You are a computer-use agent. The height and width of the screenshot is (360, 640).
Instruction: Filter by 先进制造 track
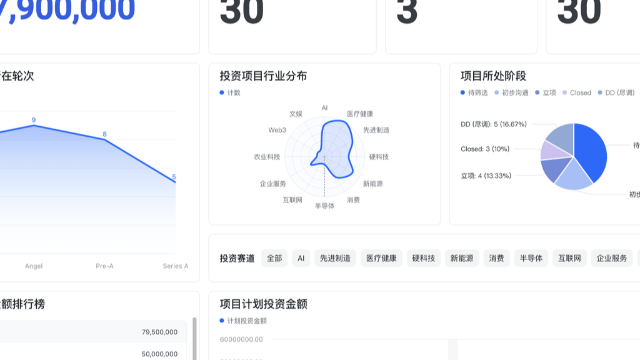(335, 258)
